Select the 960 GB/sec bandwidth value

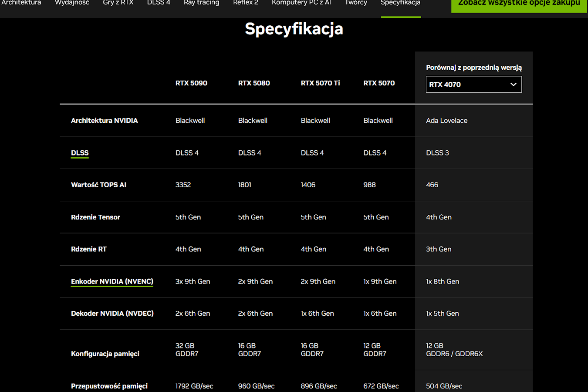pyautogui.click(x=257, y=386)
